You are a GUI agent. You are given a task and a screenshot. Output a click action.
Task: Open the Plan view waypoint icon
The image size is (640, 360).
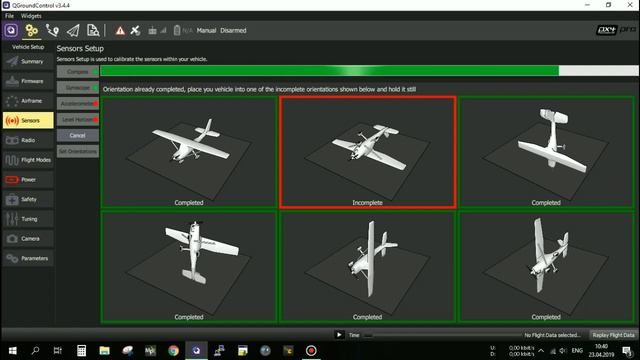[x=52, y=31]
